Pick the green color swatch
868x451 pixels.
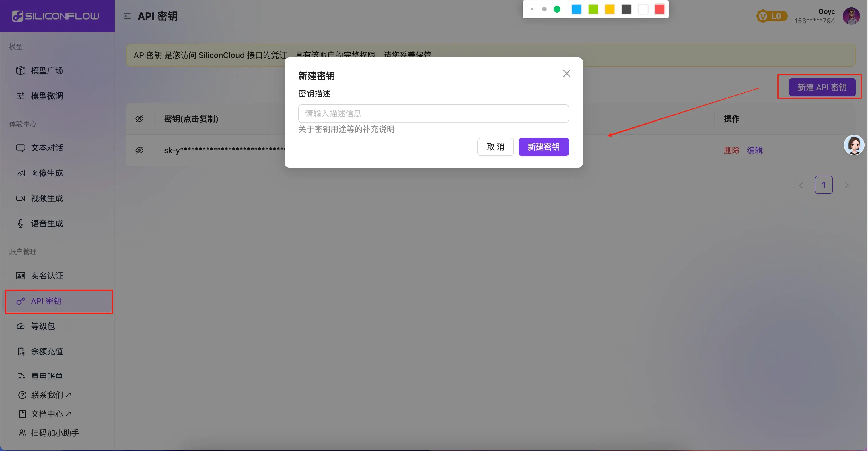[593, 9]
